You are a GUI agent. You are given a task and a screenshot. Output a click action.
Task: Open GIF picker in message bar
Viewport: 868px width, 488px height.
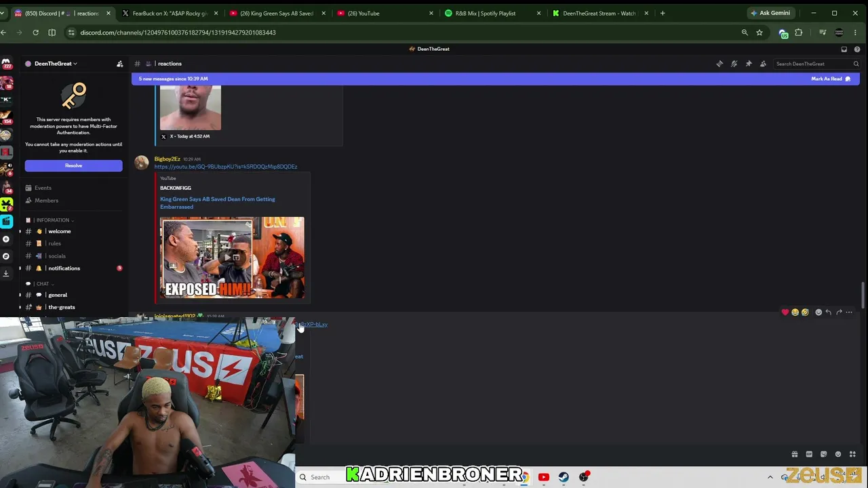pos(809,454)
